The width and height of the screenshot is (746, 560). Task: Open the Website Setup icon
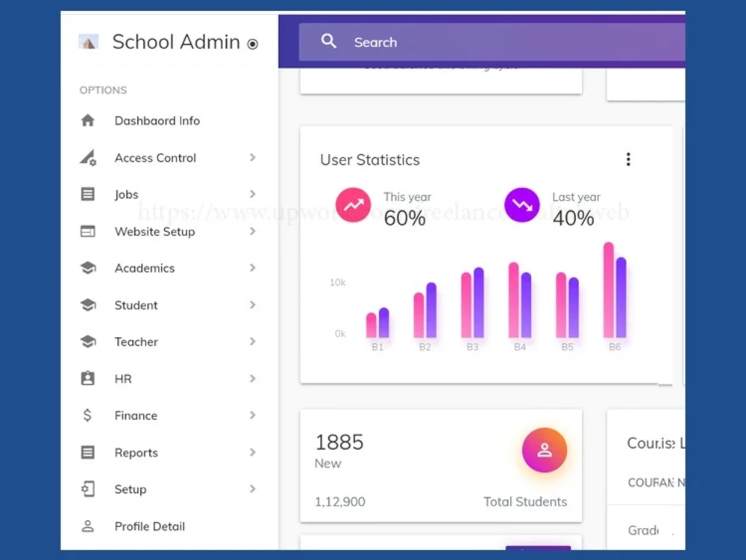(88, 231)
